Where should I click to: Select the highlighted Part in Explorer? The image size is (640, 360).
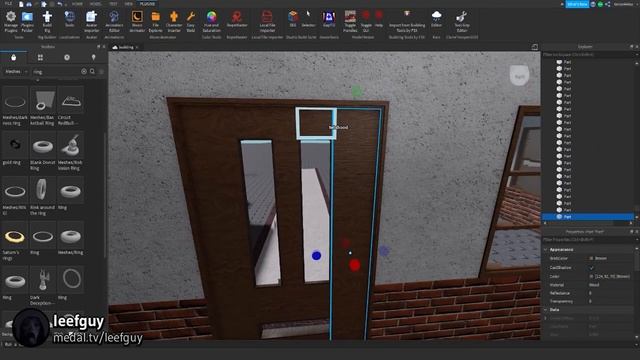[x=588, y=217]
